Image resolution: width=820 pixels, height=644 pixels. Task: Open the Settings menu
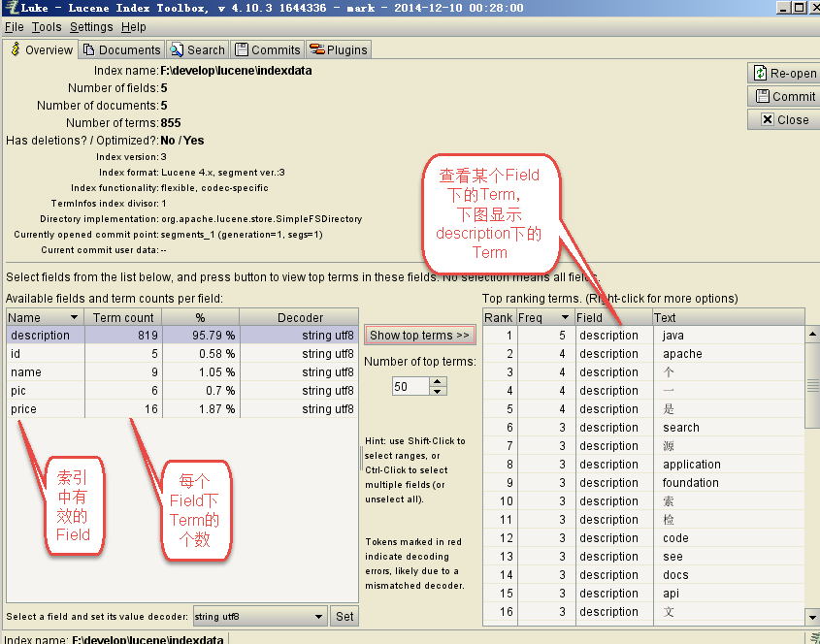tap(91, 26)
